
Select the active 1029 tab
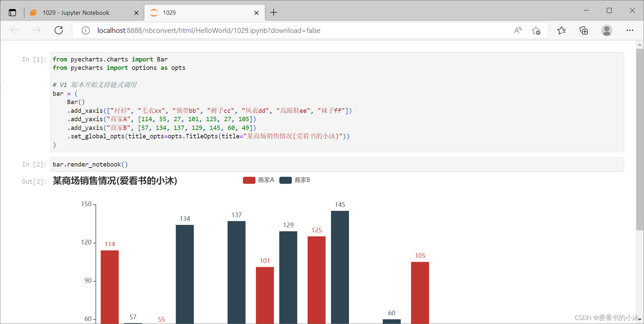click(204, 13)
